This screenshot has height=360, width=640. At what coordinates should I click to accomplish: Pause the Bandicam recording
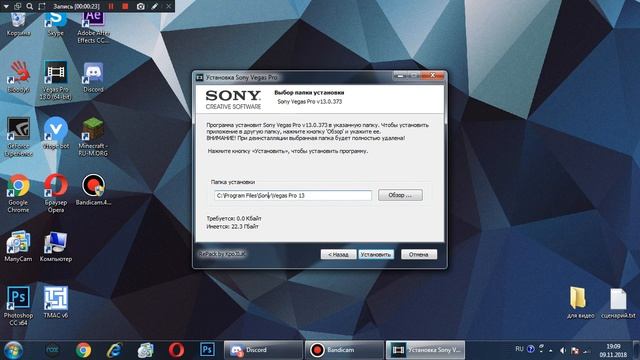point(111,6)
